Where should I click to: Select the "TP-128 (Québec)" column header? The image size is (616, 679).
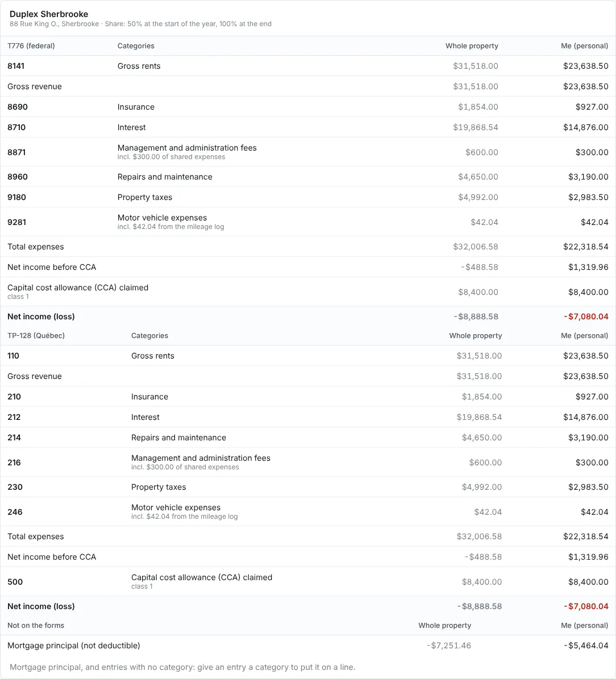[x=36, y=336]
